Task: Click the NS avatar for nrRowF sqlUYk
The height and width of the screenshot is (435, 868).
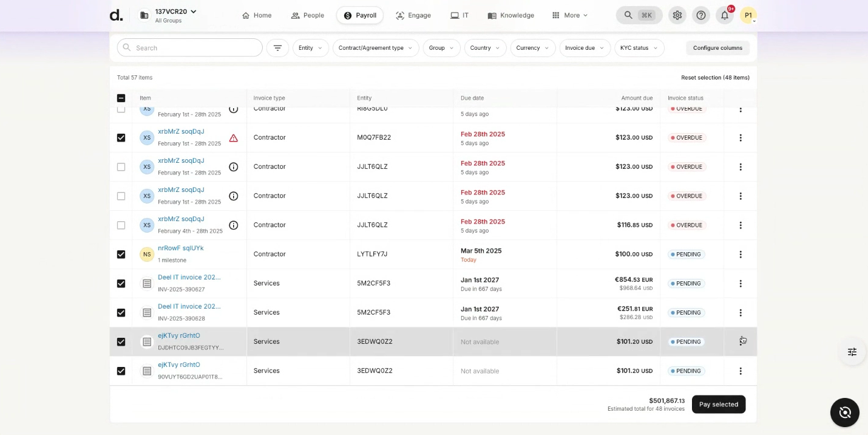Action: pyautogui.click(x=147, y=255)
